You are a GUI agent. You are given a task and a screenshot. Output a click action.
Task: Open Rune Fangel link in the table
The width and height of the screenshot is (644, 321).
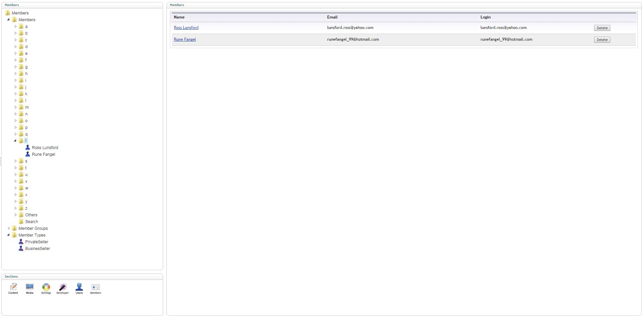coord(185,39)
